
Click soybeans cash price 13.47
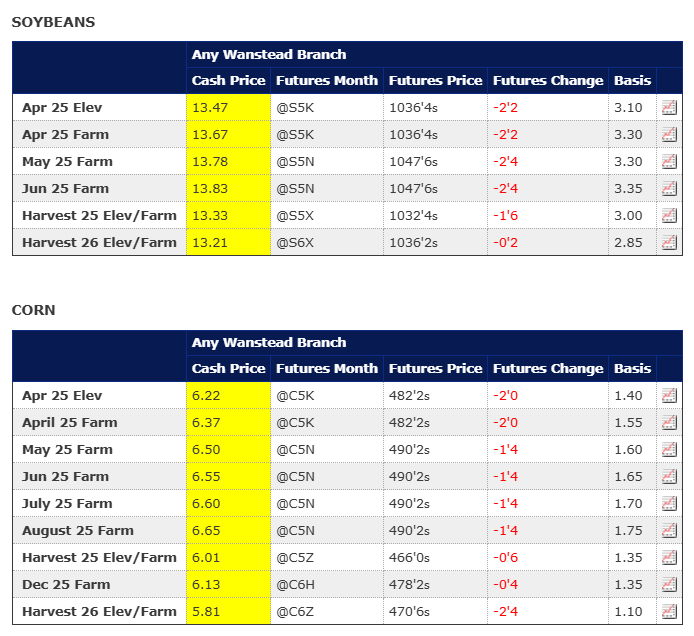(210, 108)
